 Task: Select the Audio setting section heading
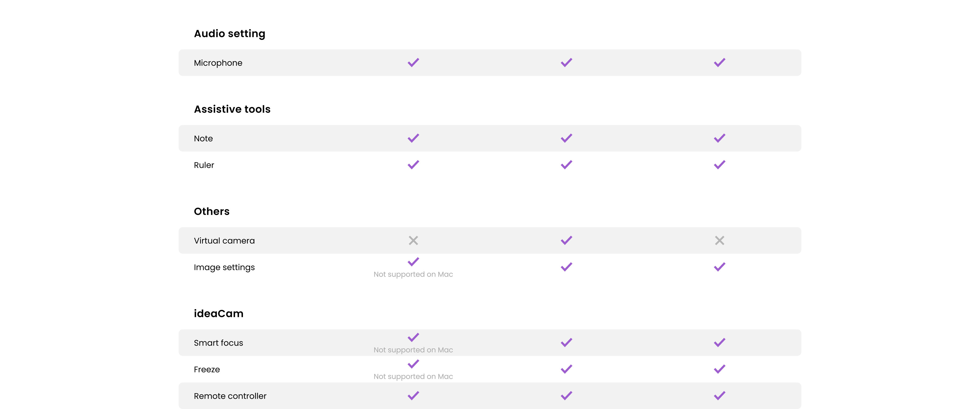(x=229, y=33)
